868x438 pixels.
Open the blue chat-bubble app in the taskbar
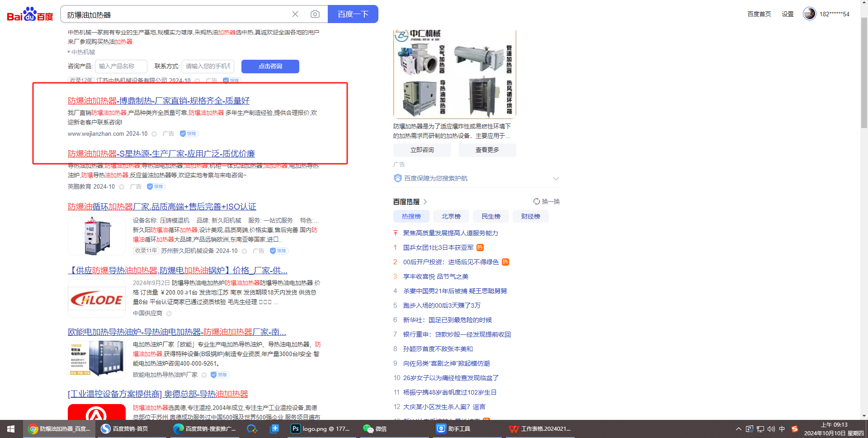pyautogui.click(x=252, y=428)
